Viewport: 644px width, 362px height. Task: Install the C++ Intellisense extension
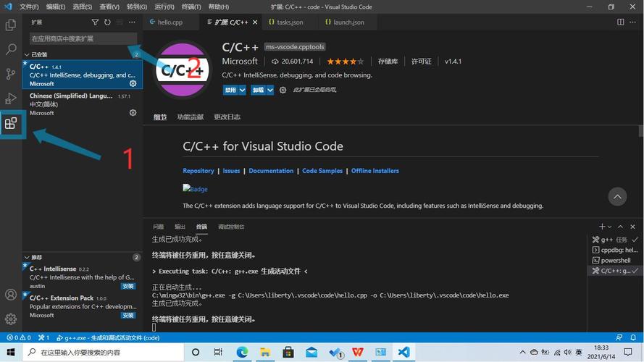click(128, 286)
